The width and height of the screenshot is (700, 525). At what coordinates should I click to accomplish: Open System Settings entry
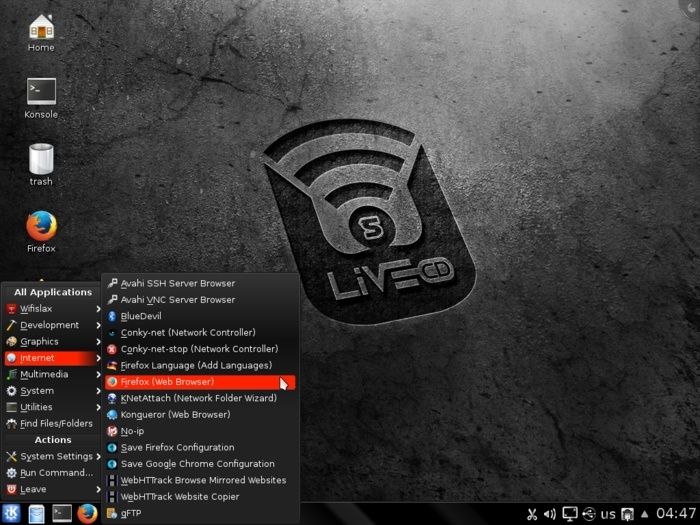coord(53,456)
